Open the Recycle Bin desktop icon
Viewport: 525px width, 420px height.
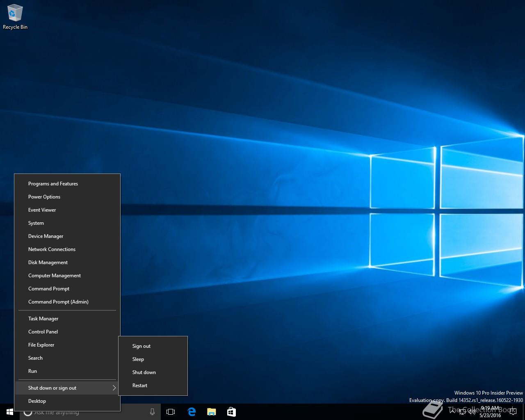pyautogui.click(x=15, y=17)
